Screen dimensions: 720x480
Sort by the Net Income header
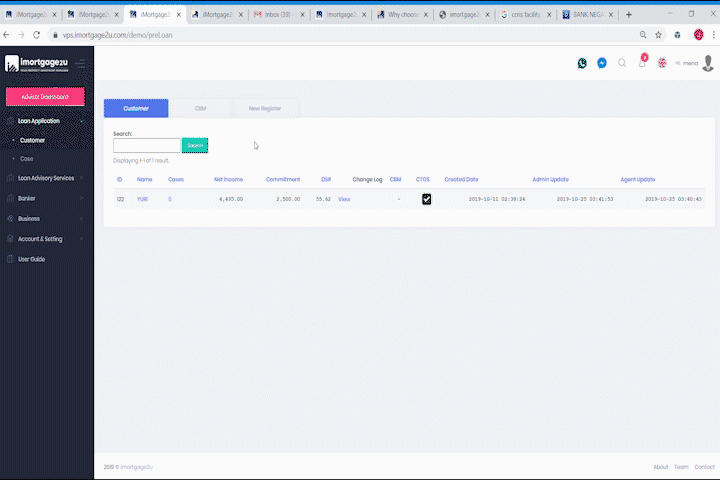pyautogui.click(x=228, y=179)
